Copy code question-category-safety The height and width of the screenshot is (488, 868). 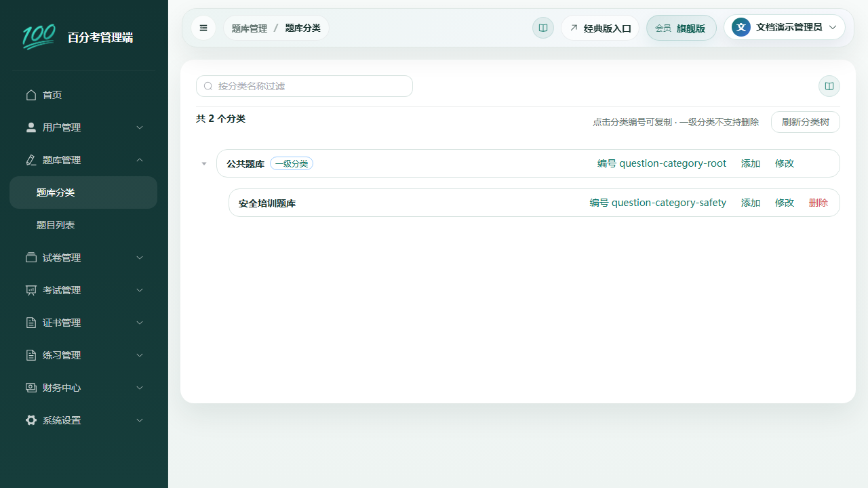(x=658, y=203)
